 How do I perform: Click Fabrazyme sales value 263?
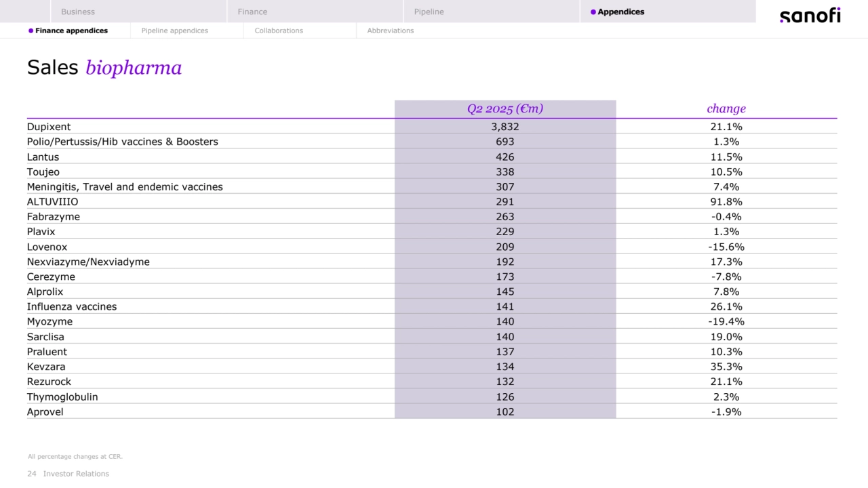[505, 217]
